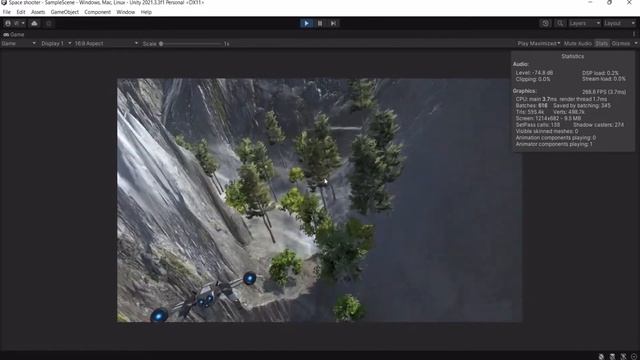Click the 'Animator components playing' line
The width and height of the screenshot is (640, 360).
pyautogui.click(x=554, y=144)
